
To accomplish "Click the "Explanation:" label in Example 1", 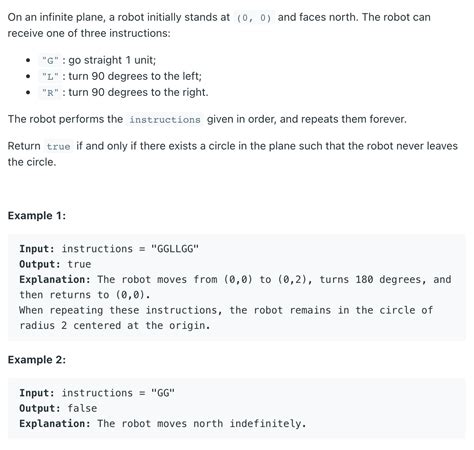I will [x=55, y=279].
